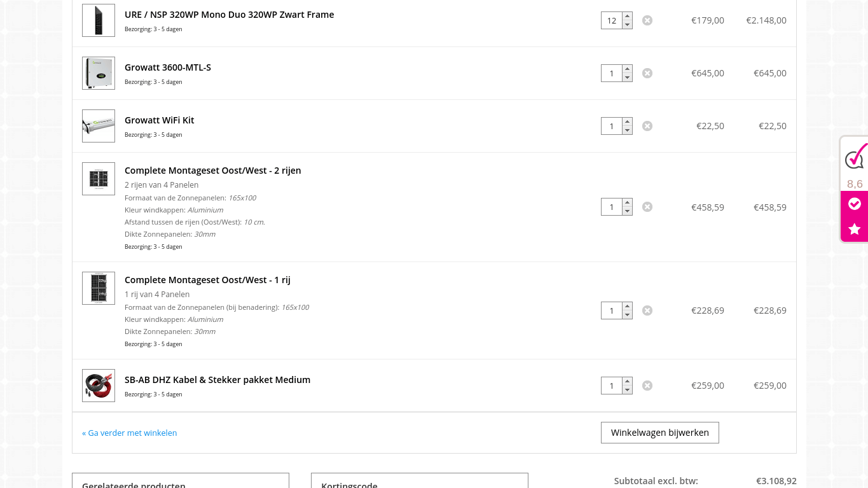Follow the Ga verder met winkelen link
Screen dimensions: 868x488
[x=130, y=433]
